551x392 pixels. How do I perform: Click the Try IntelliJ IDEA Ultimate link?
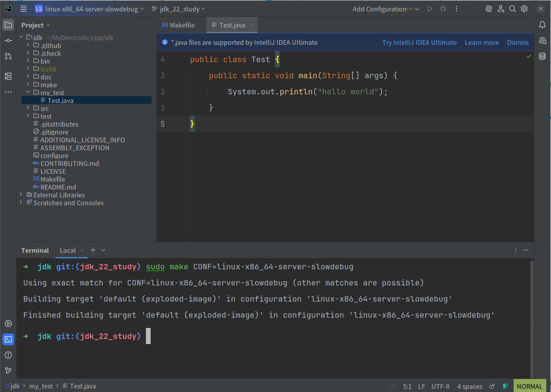pos(419,42)
